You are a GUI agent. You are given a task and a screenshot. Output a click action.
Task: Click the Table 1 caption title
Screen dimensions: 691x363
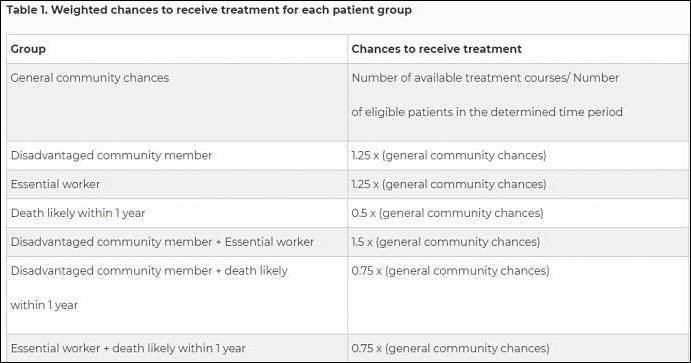click(x=209, y=10)
